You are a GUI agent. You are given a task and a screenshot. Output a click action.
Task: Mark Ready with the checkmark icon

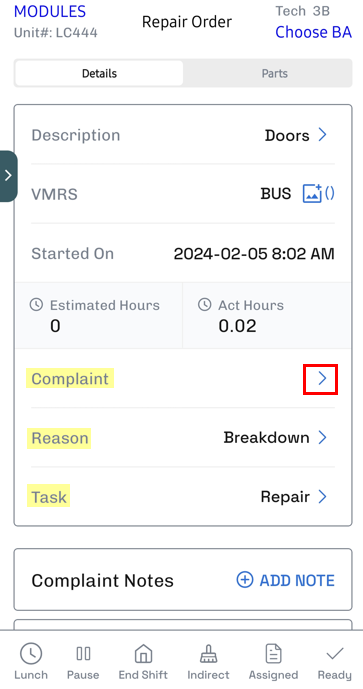[335, 654]
